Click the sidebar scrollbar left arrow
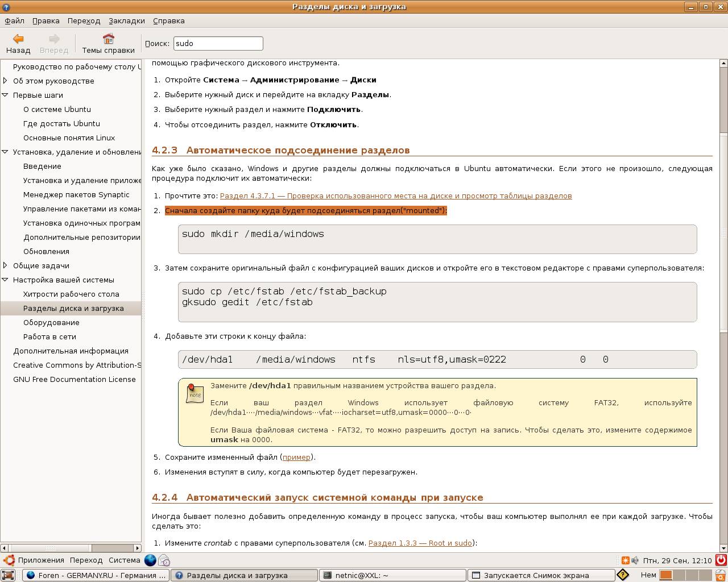The image size is (728, 582). [4, 548]
